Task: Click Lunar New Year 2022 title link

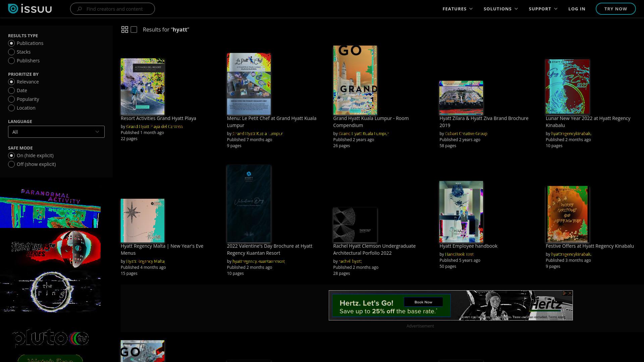Action: 588,122
